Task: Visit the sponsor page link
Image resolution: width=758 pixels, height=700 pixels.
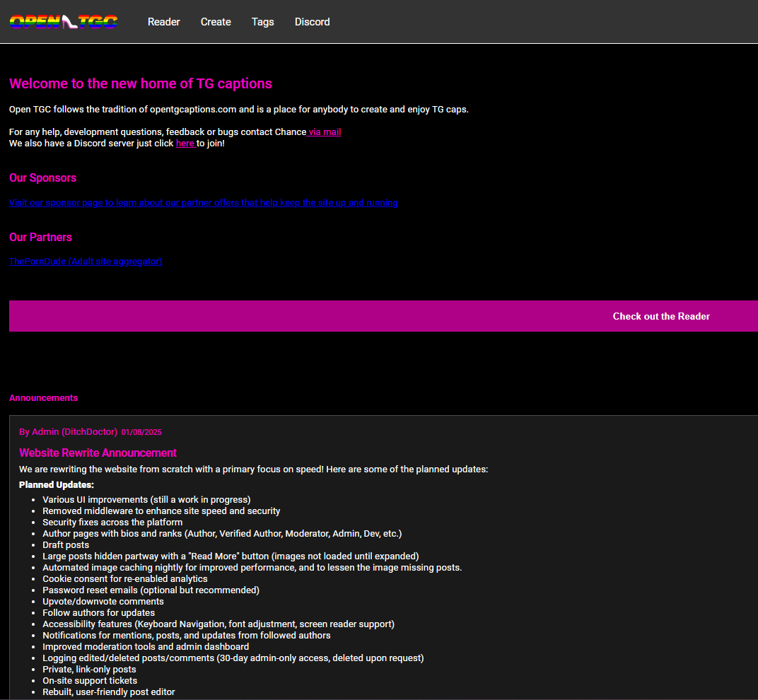Action: [203, 203]
